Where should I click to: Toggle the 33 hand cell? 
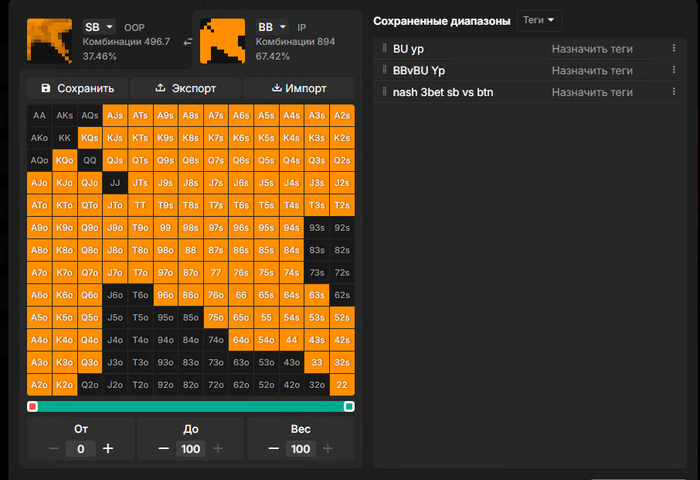point(317,363)
